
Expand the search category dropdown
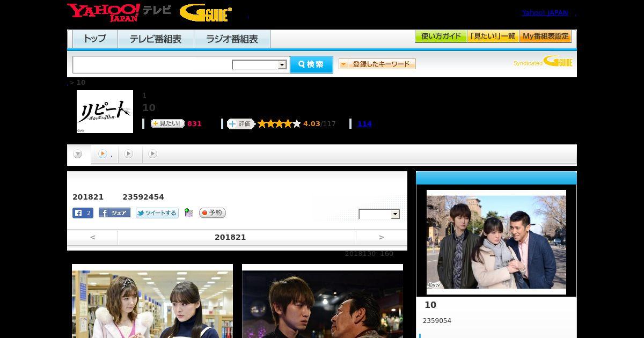[259, 65]
